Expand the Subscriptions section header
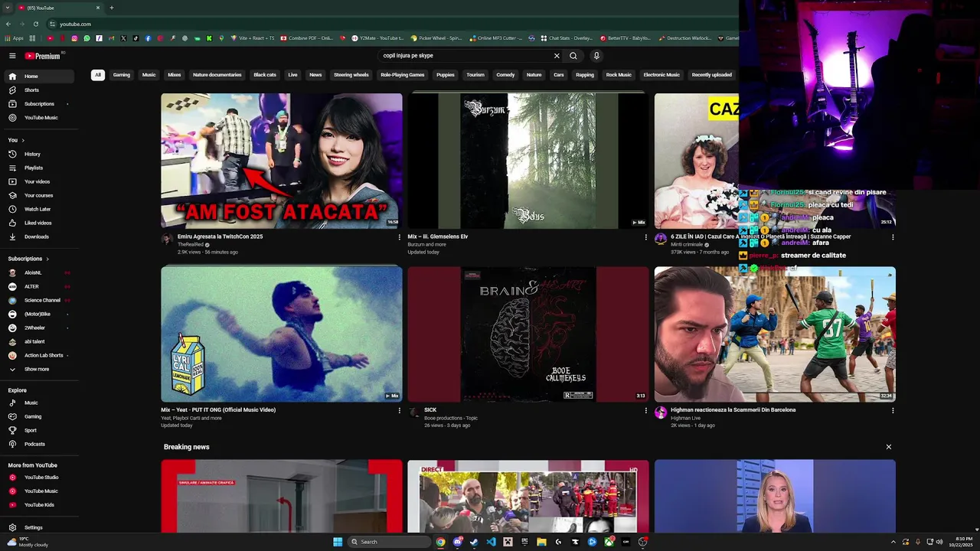The width and height of the screenshot is (980, 551). pyautogui.click(x=29, y=259)
